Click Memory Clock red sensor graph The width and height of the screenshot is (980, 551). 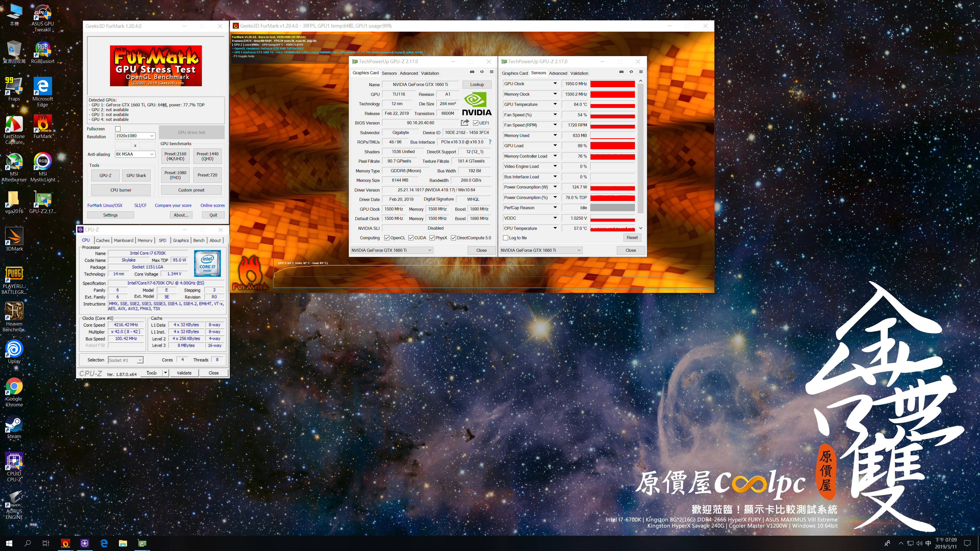tap(612, 94)
